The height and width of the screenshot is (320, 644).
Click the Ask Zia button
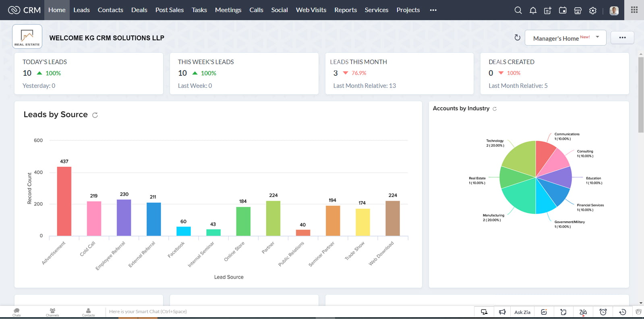pyautogui.click(x=522, y=312)
